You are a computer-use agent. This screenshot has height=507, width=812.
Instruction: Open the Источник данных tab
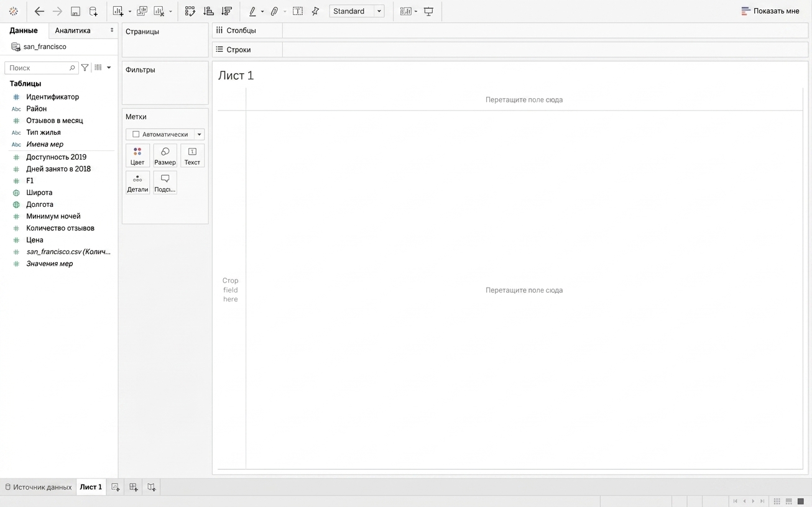point(39,487)
